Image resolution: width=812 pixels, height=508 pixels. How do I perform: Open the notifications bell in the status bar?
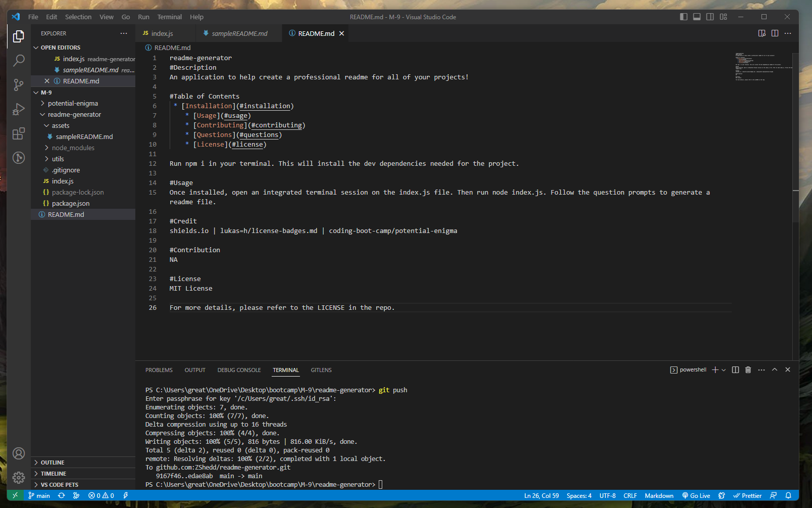coord(788,496)
